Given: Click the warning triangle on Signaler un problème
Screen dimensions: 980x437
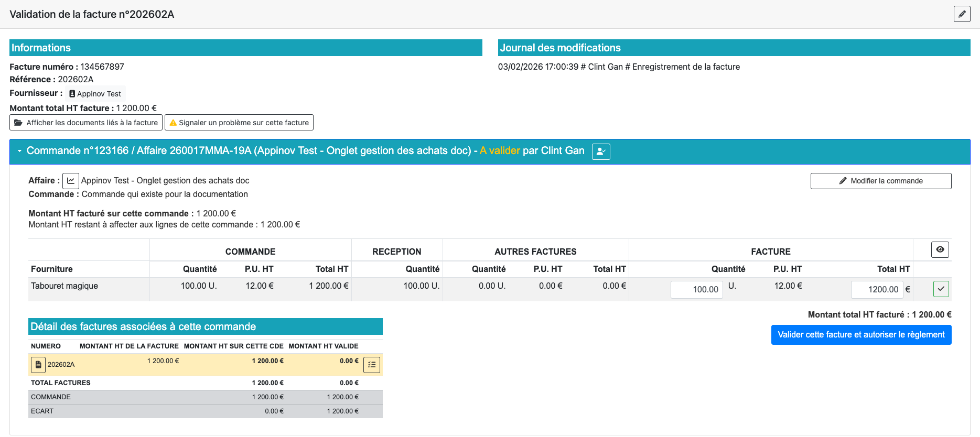Looking at the screenshot, I should [x=173, y=123].
